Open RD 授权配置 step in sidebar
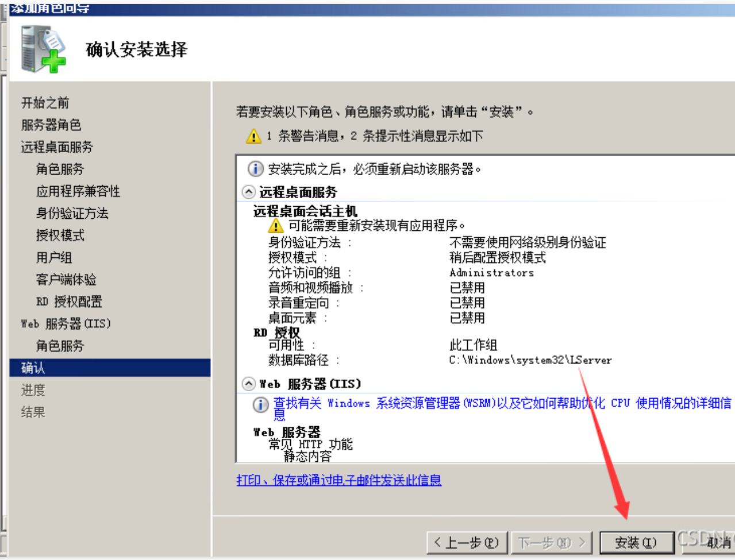 (x=69, y=302)
